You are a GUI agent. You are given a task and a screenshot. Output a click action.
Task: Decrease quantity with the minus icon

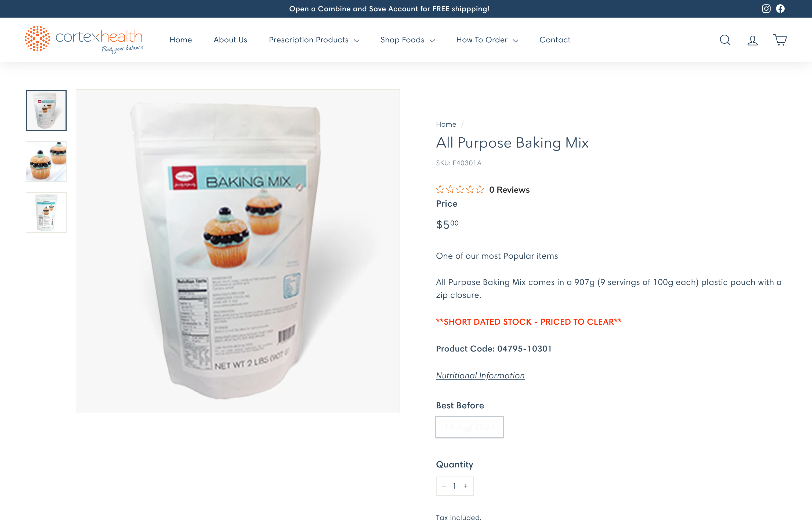pyautogui.click(x=444, y=486)
